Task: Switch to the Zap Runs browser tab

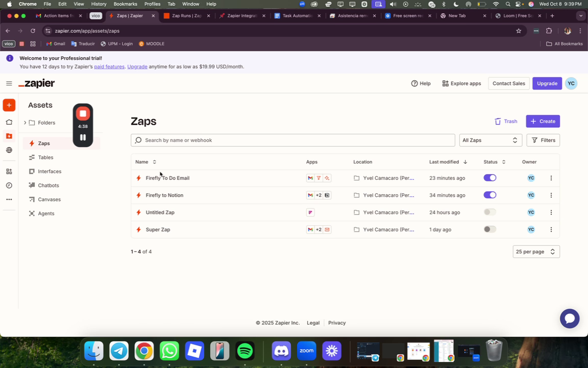Action: 186,16
